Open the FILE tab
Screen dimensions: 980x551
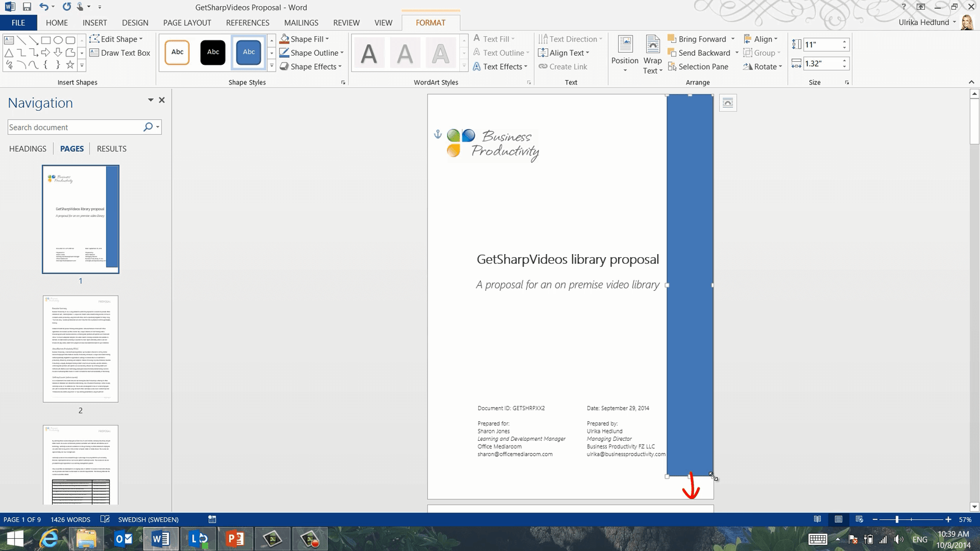(18, 23)
